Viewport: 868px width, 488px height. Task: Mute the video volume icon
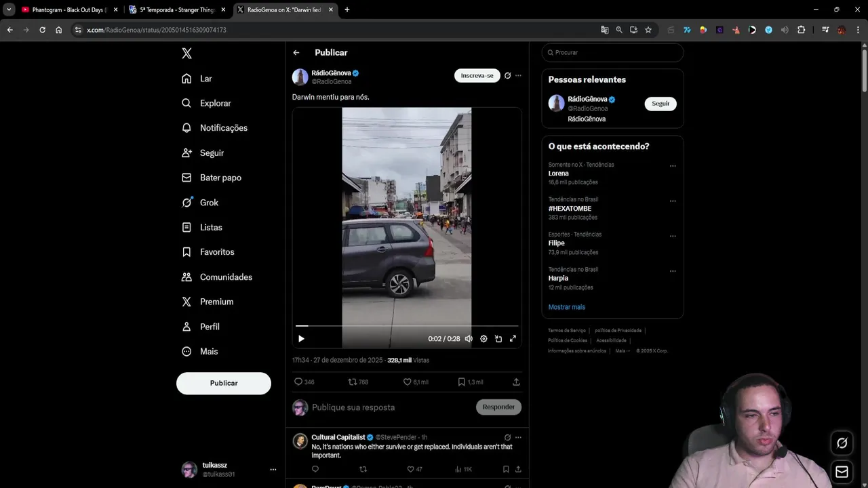pyautogui.click(x=469, y=339)
